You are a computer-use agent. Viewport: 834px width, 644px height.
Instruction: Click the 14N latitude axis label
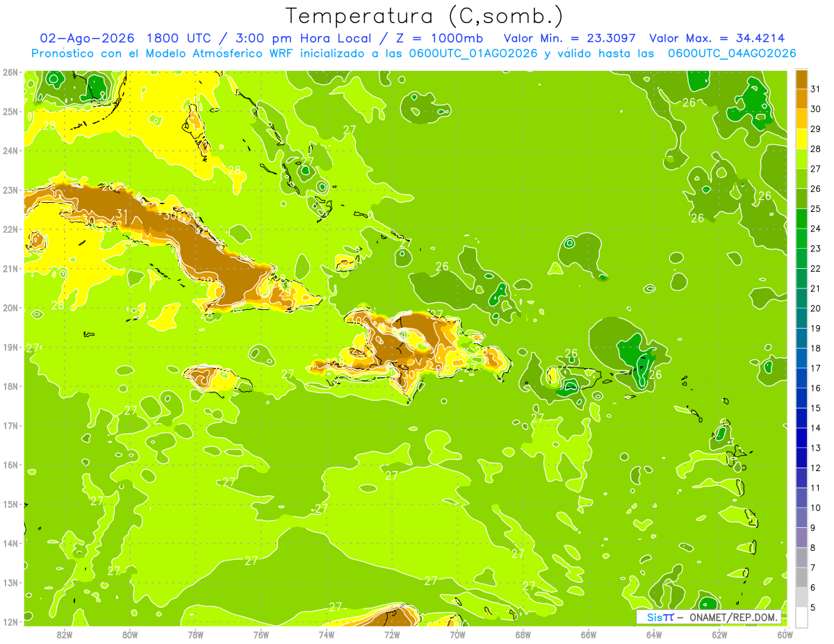10,543
